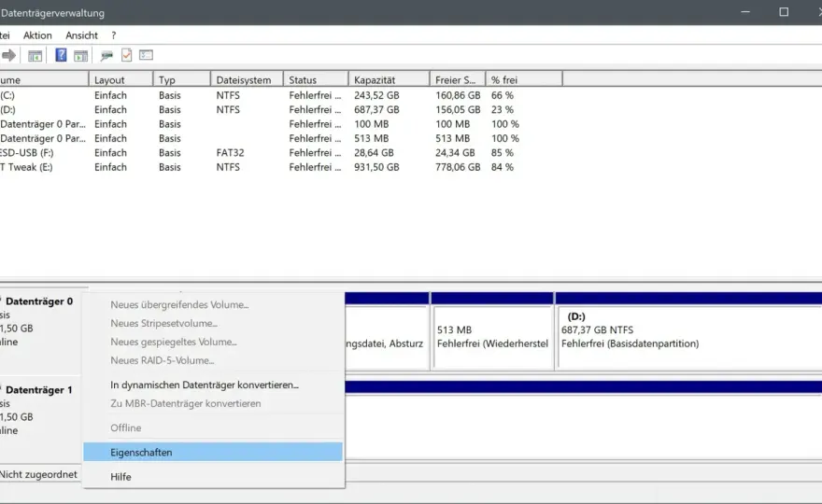The image size is (822, 504).
Task: Sort by the Layout column header
Action: 120,79
